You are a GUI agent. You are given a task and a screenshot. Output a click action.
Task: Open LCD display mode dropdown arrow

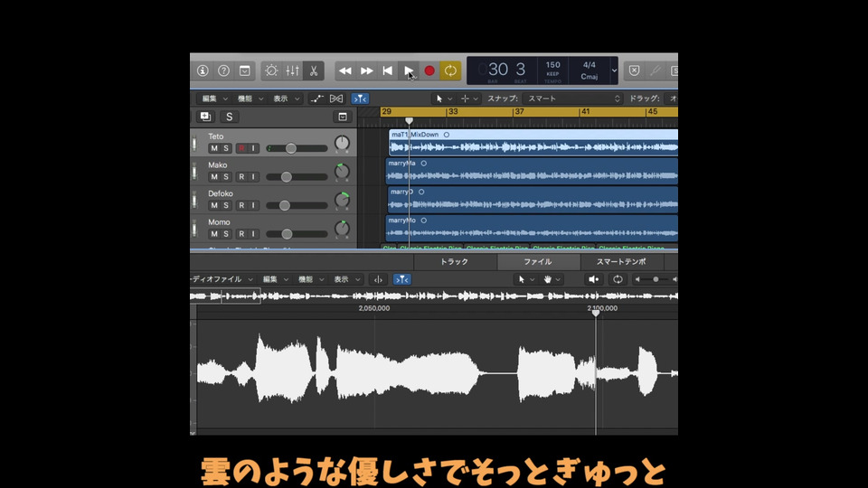point(614,70)
